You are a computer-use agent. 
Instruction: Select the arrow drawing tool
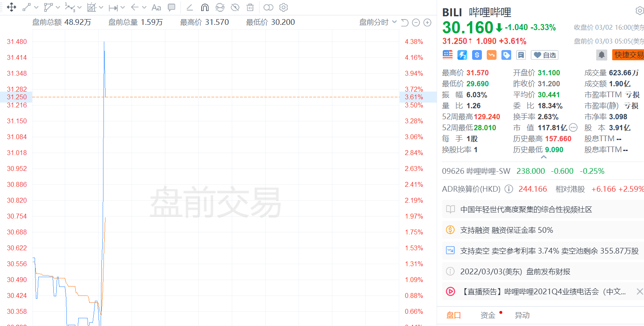pos(135,7)
